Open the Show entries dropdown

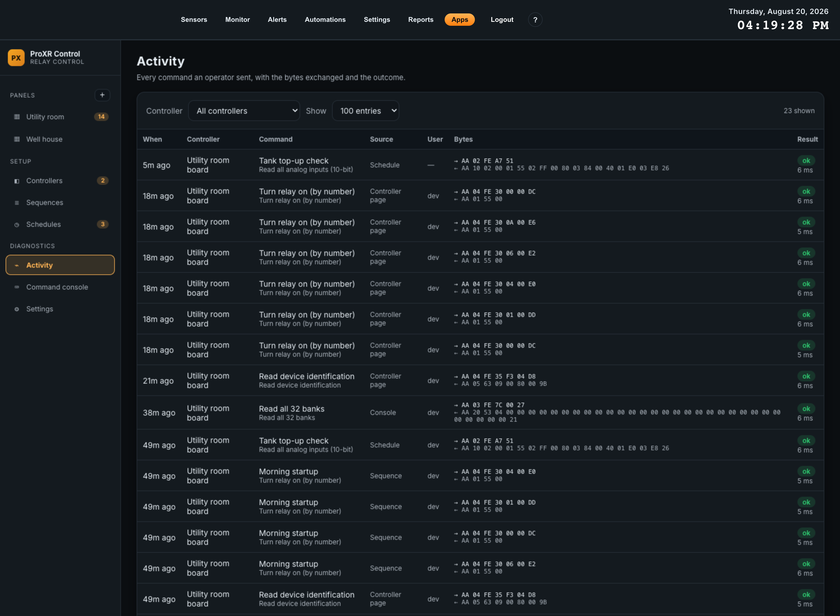click(365, 111)
